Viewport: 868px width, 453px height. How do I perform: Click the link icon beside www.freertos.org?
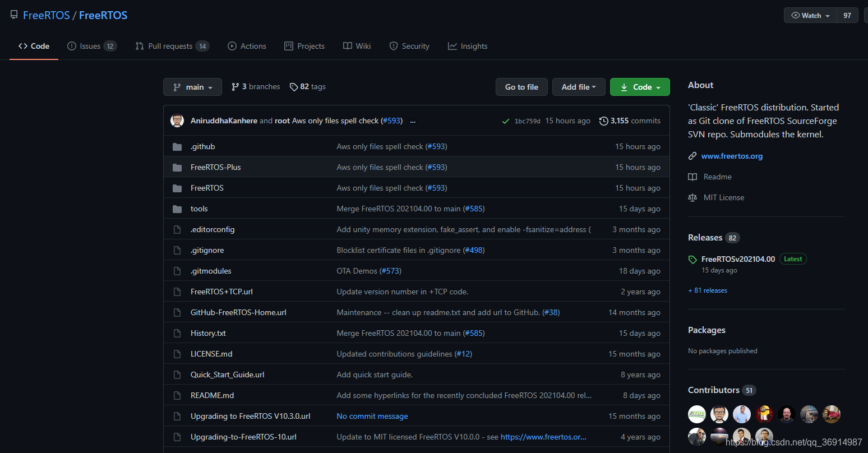[692, 156]
